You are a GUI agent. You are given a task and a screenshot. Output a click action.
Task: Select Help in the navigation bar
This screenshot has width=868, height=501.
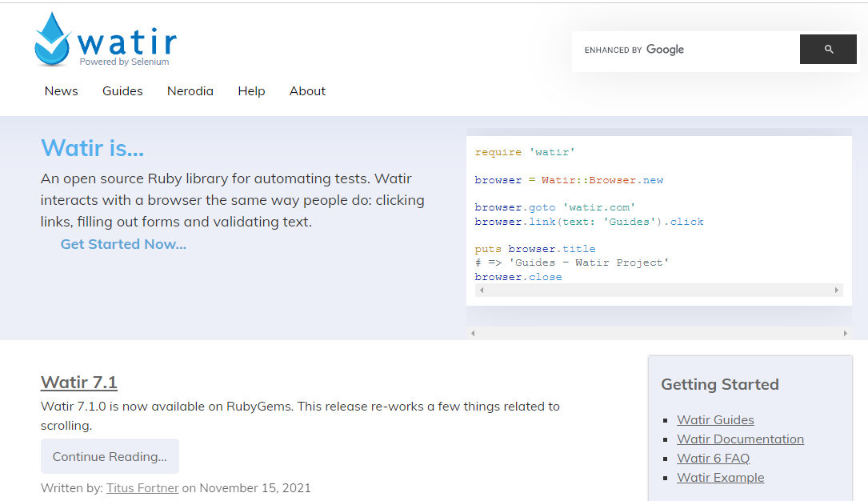251,91
